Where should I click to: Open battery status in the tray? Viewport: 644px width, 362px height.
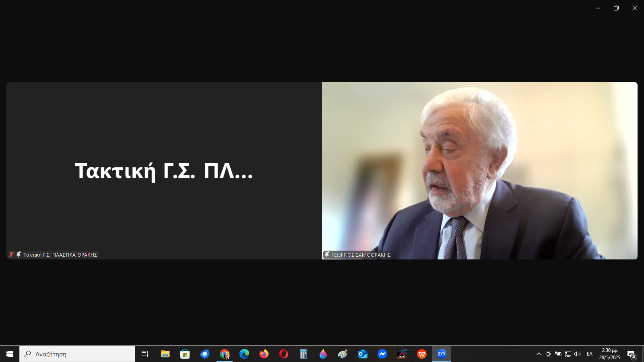[558, 354]
